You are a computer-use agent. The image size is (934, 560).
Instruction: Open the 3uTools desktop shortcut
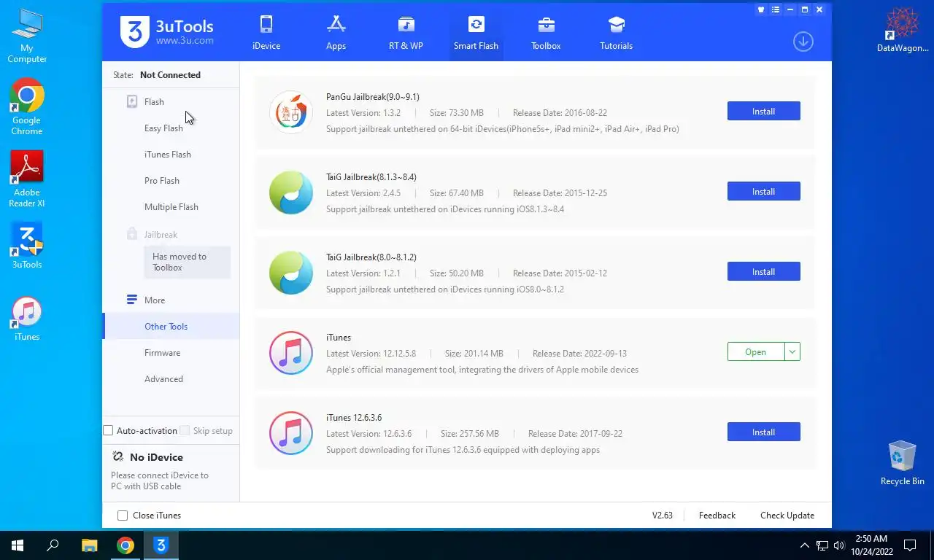(27, 245)
